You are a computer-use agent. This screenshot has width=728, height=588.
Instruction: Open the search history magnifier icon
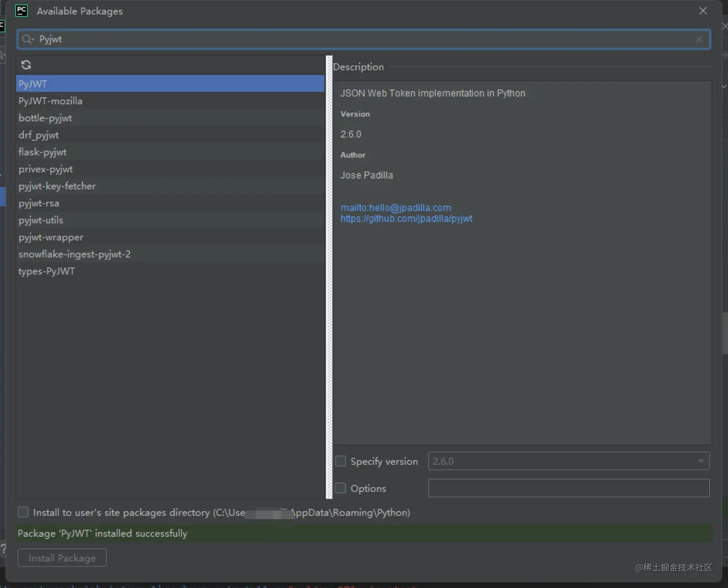click(27, 39)
